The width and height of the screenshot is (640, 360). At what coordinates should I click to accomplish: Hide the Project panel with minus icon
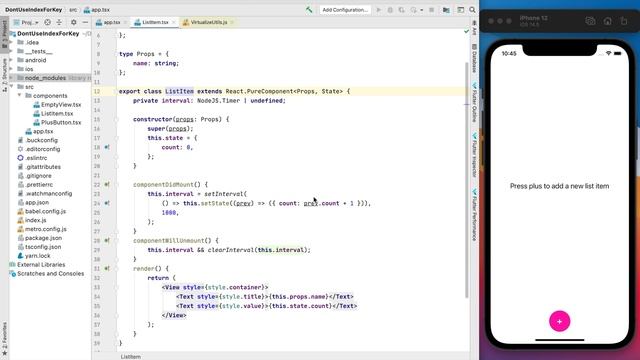(85, 22)
